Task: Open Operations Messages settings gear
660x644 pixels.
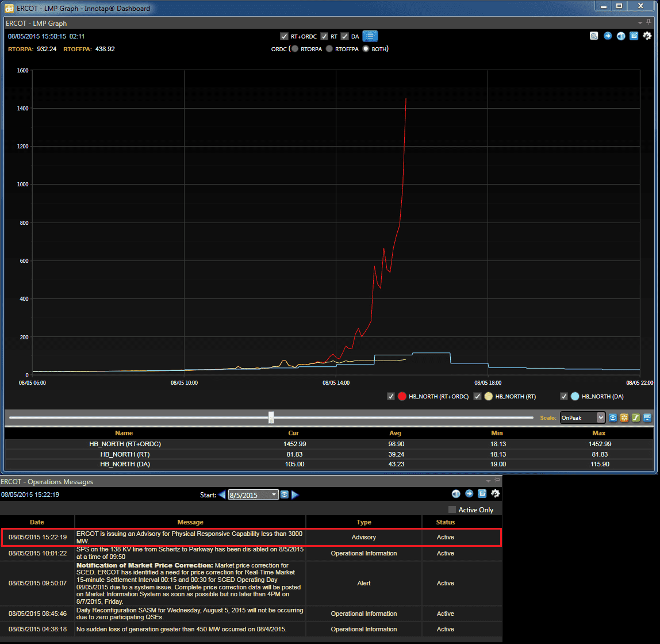Action: click(x=496, y=494)
